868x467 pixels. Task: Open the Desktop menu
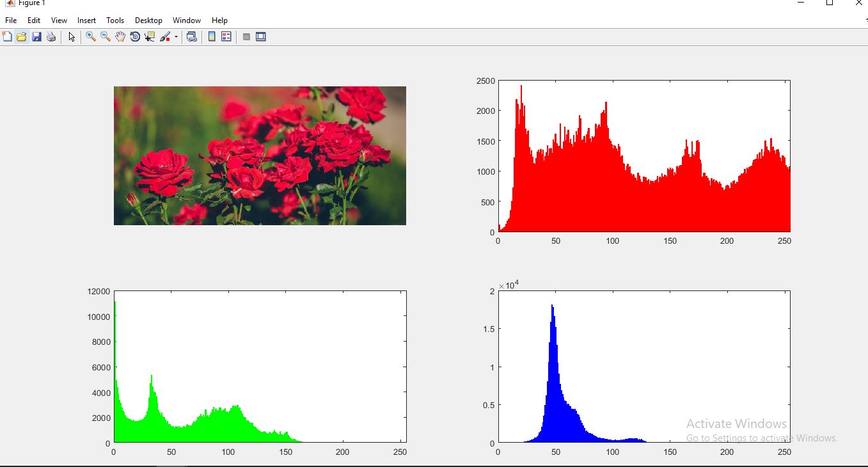(x=148, y=20)
